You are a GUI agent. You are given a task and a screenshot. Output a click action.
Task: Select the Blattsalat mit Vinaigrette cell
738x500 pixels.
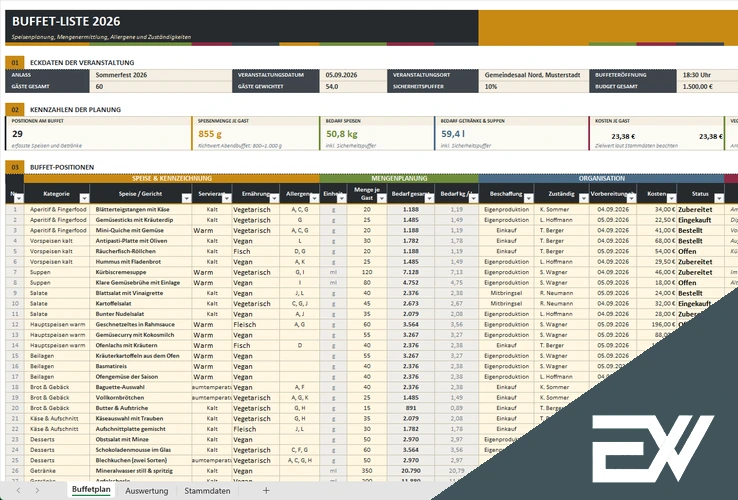coord(140,293)
